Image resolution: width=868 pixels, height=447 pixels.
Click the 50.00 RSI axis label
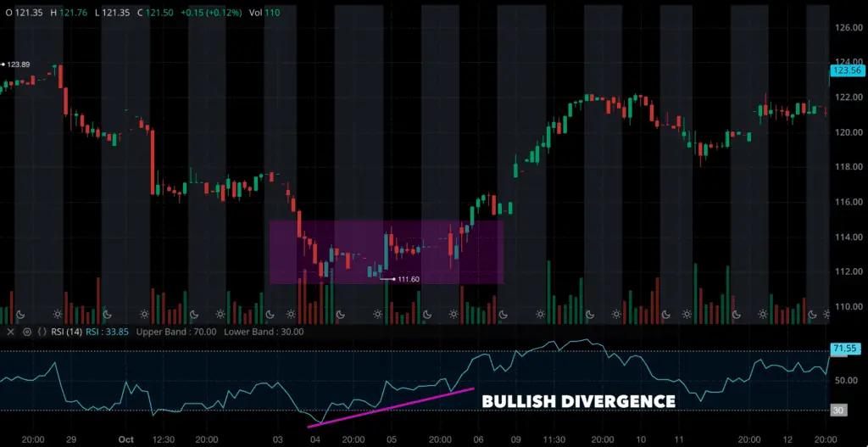click(848, 380)
